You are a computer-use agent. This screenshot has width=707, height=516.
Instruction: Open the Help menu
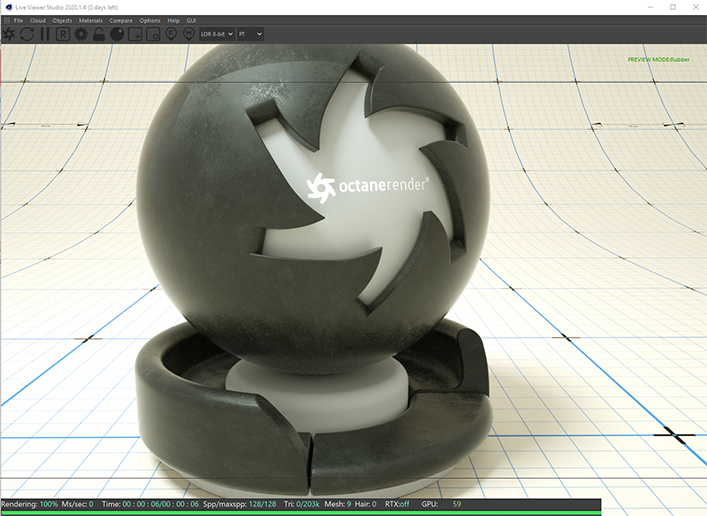click(174, 21)
